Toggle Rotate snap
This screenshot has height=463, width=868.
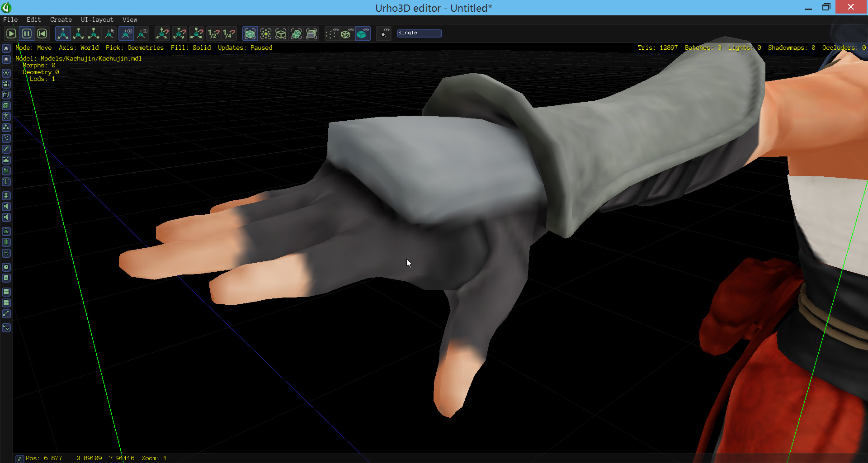(x=179, y=33)
